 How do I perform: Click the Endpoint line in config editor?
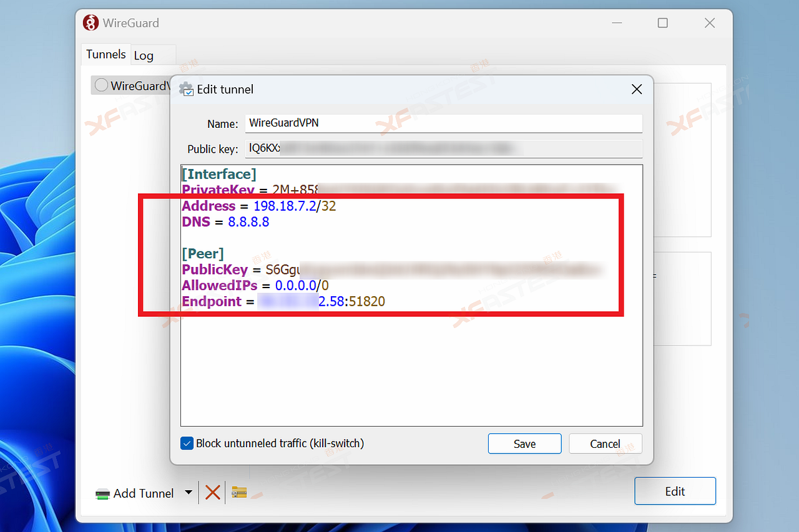tap(283, 302)
